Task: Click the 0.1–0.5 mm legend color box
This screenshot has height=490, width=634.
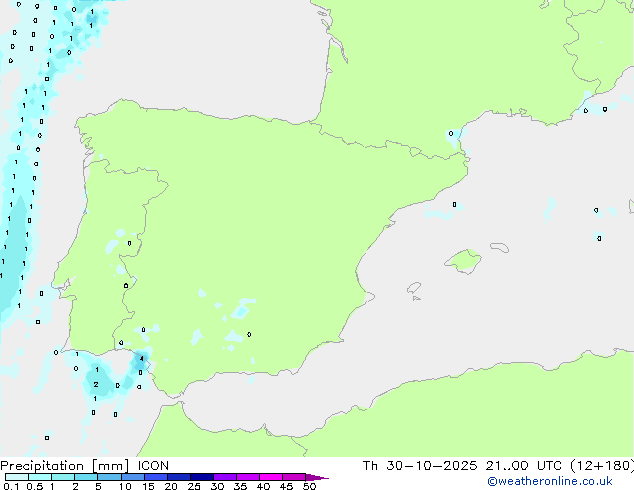Action: click(x=17, y=477)
